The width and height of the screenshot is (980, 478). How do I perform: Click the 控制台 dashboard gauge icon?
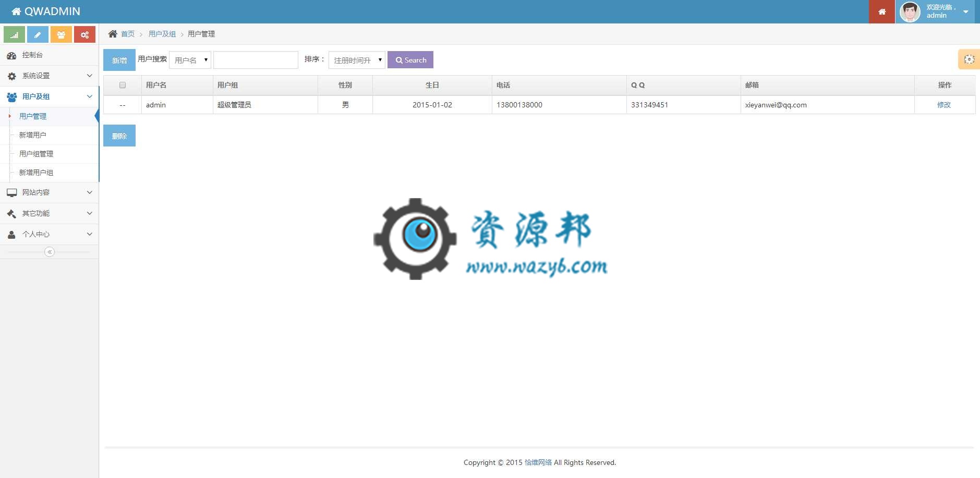11,55
